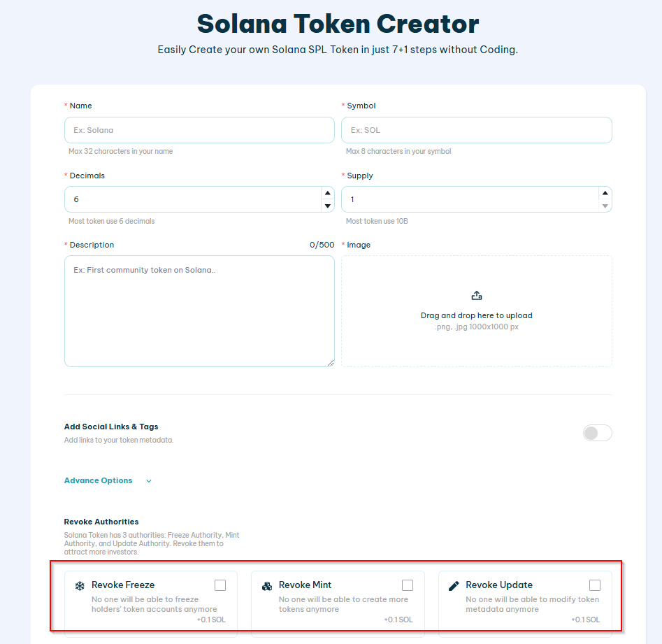
Task: Click the Advance Options chevron arrow
Action: (149, 481)
